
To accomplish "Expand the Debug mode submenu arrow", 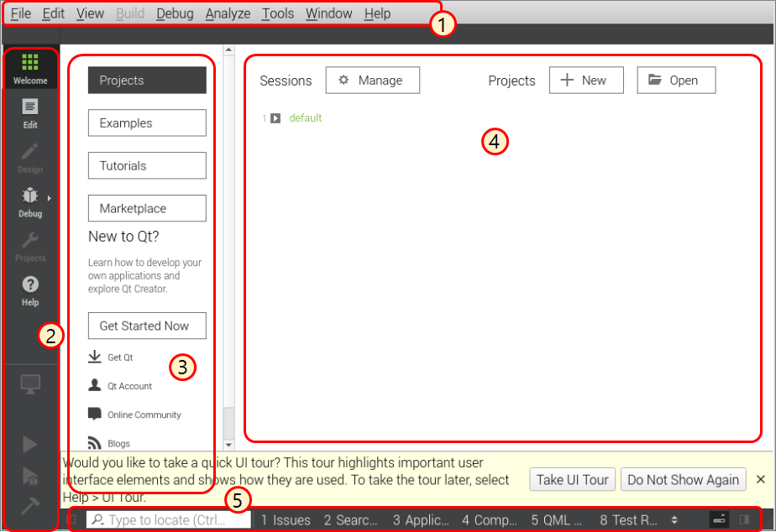I will pyautogui.click(x=49, y=198).
